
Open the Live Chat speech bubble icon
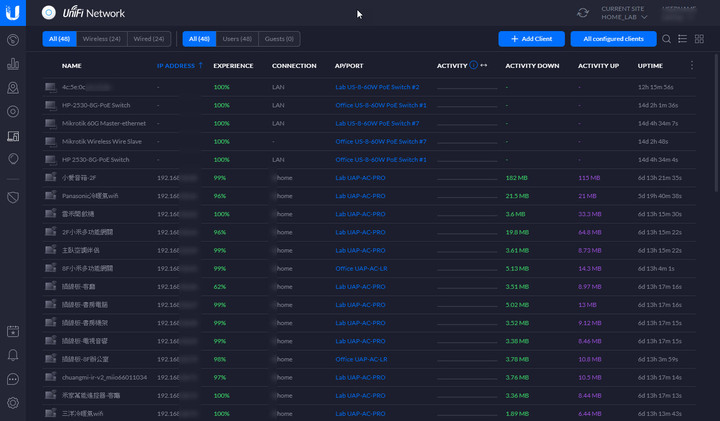click(13, 379)
